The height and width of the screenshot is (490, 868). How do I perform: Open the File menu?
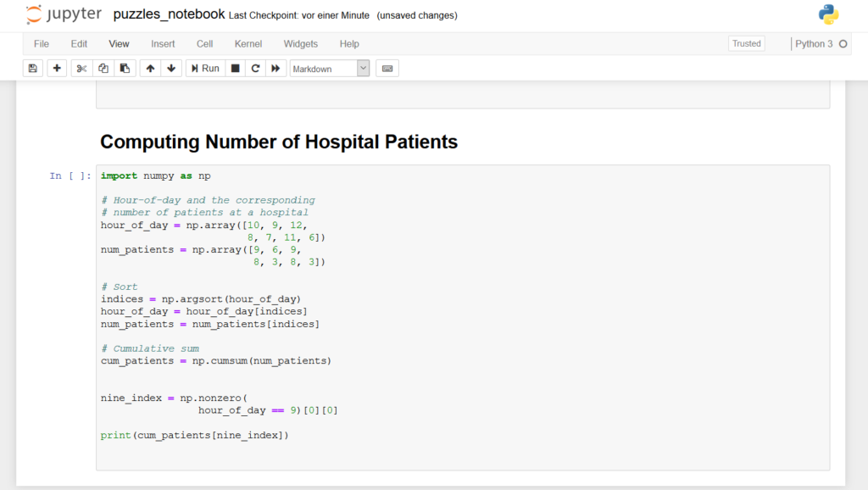[x=42, y=44]
